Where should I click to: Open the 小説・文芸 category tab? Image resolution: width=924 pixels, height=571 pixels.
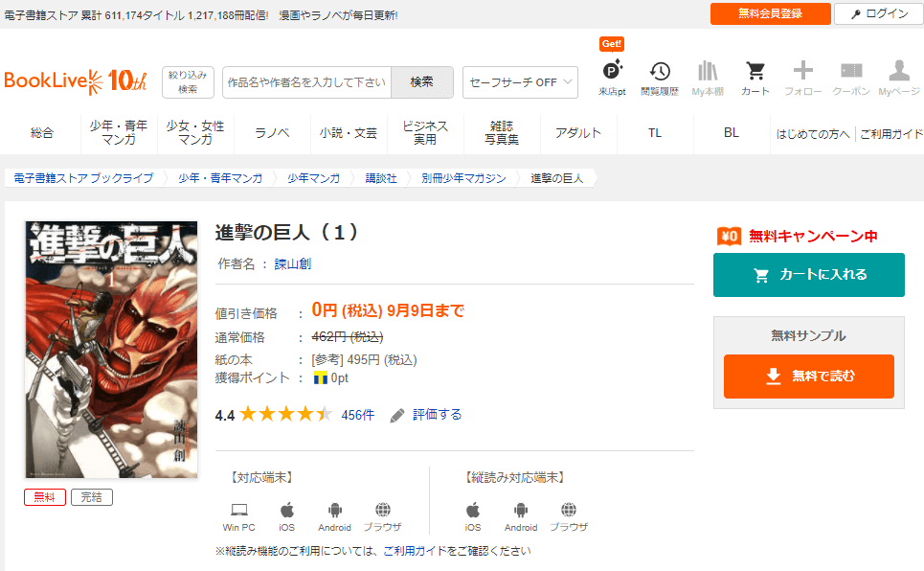[x=349, y=133]
